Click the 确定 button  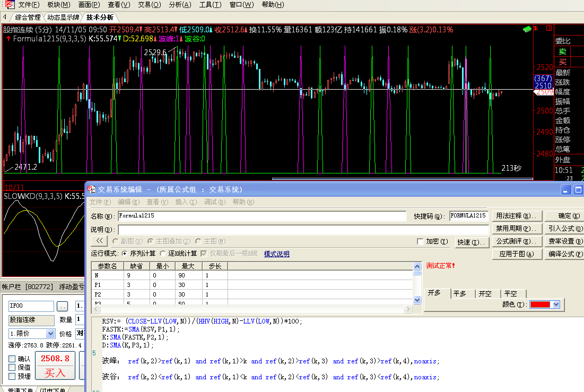(564, 216)
